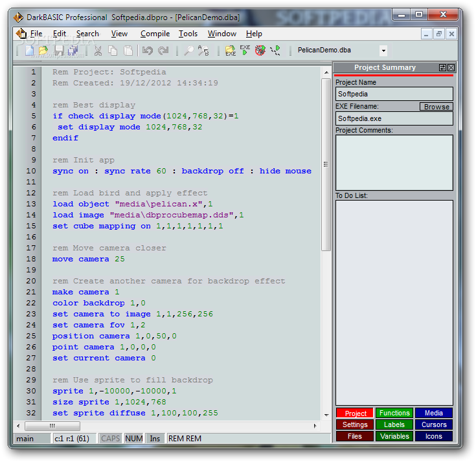
Task: Switch to the Variables panel tab
Action: tap(394, 436)
